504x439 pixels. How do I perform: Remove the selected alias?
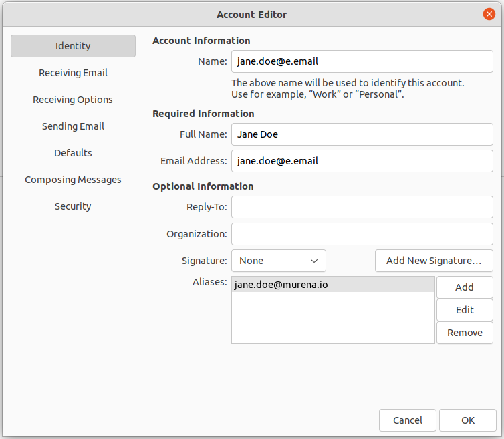click(x=464, y=333)
